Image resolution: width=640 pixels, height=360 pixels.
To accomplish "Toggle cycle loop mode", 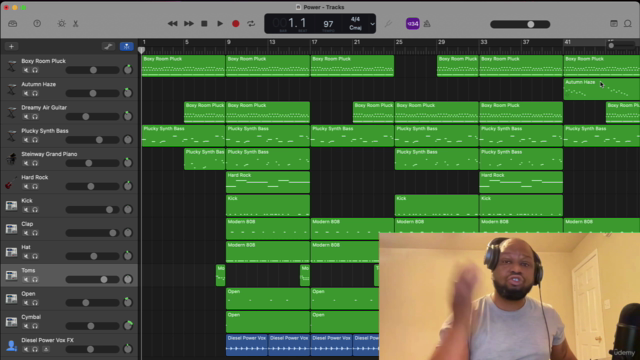I will coord(251,24).
